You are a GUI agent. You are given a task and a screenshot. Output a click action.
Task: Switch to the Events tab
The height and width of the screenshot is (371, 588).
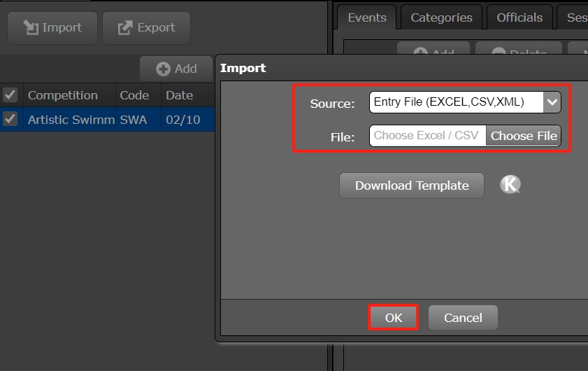coord(367,17)
